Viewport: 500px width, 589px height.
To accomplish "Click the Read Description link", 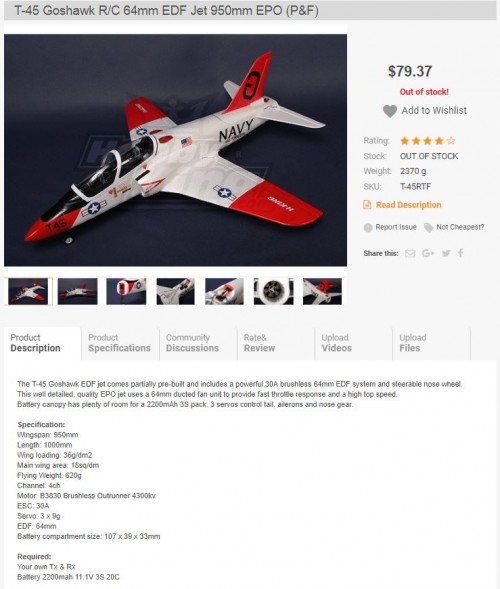I will coord(408,205).
